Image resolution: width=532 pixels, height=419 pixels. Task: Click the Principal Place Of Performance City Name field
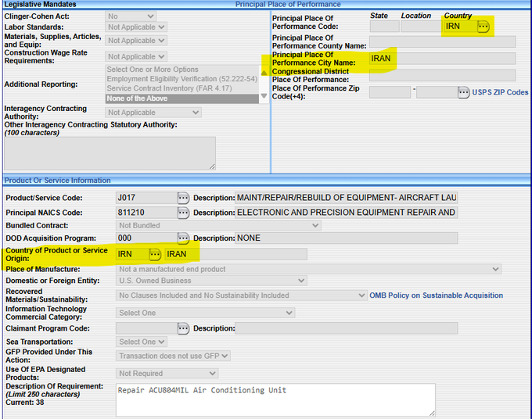click(442, 59)
